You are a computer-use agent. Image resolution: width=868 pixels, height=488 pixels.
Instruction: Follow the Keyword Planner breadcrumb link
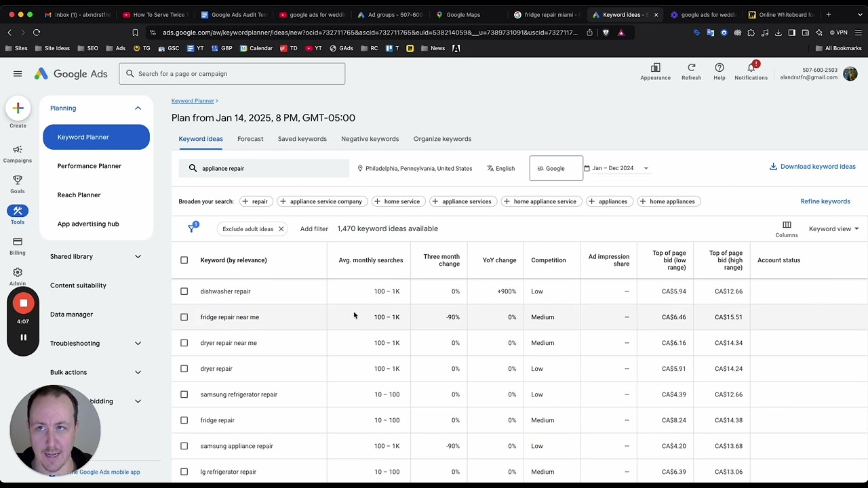click(193, 101)
